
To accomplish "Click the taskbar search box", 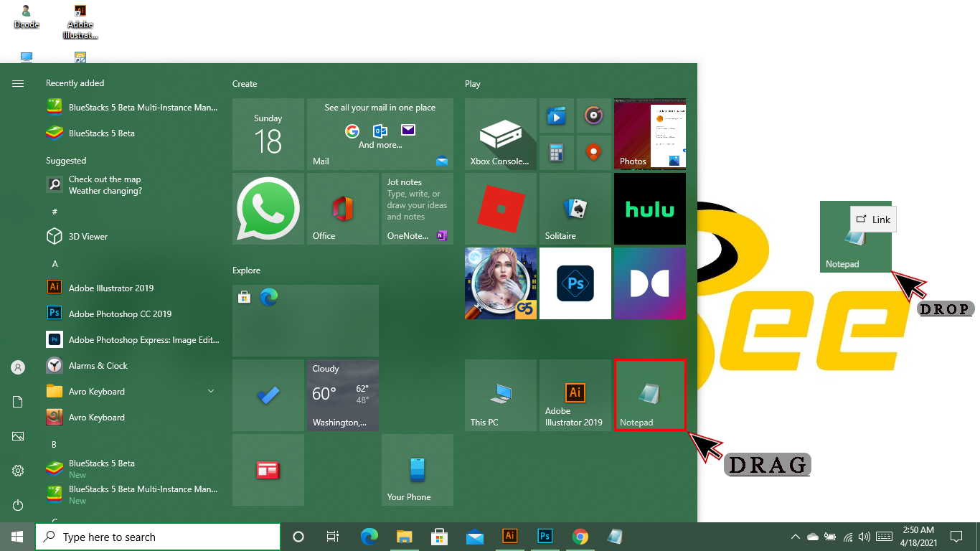I will (158, 537).
